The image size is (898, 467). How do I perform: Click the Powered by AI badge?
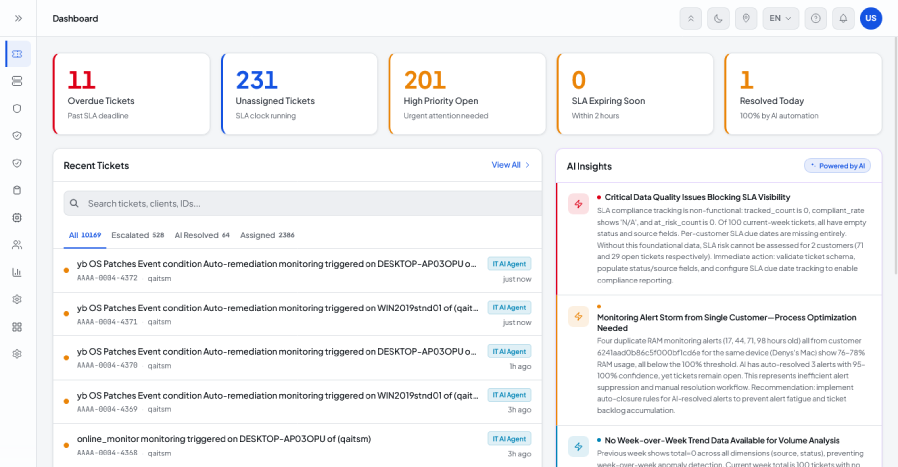coord(837,166)
